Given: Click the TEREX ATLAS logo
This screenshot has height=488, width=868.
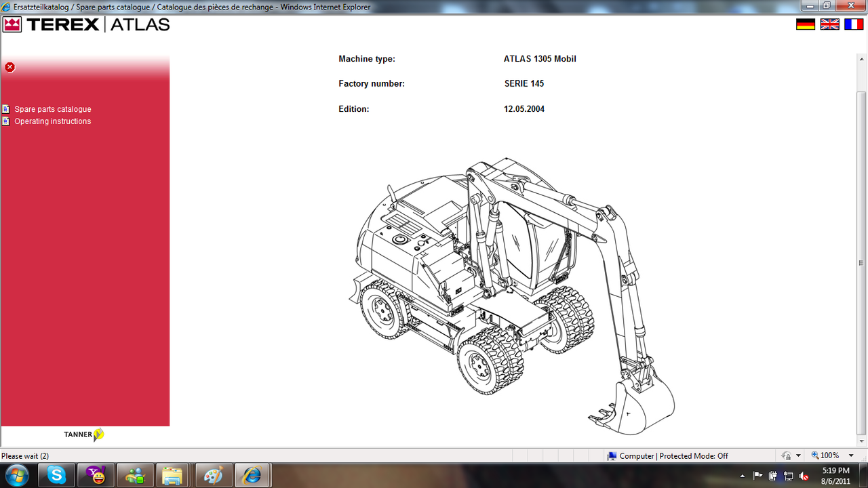Looking at the screenshot, I should 86,25.
